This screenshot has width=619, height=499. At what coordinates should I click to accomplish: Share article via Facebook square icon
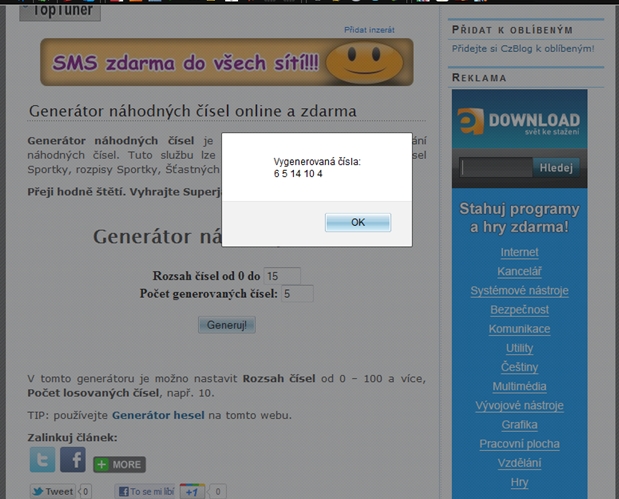click(73, 460)
